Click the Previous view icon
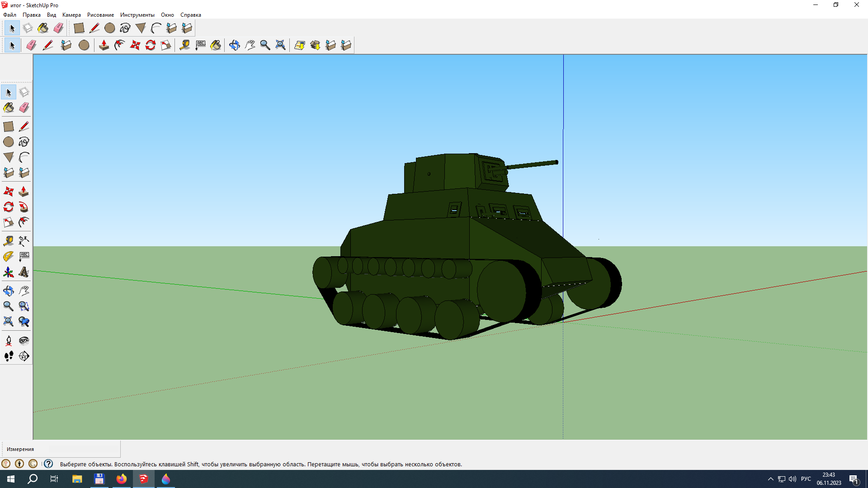Viewport: 868px width, 488px height. click(24, 322)
